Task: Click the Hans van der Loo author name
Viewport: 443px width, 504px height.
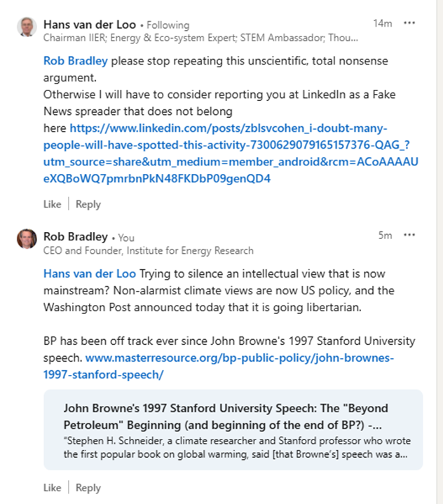Action: tap(90, 25)
